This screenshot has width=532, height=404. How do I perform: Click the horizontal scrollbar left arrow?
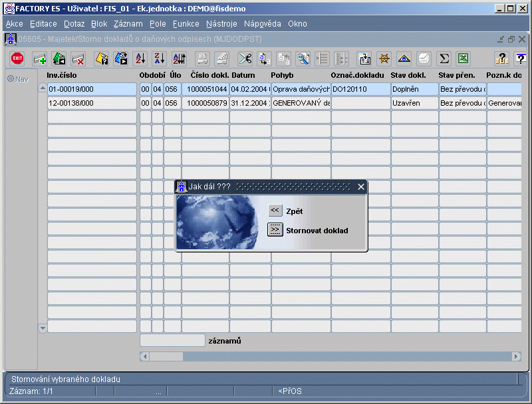(x=145, y=356)
